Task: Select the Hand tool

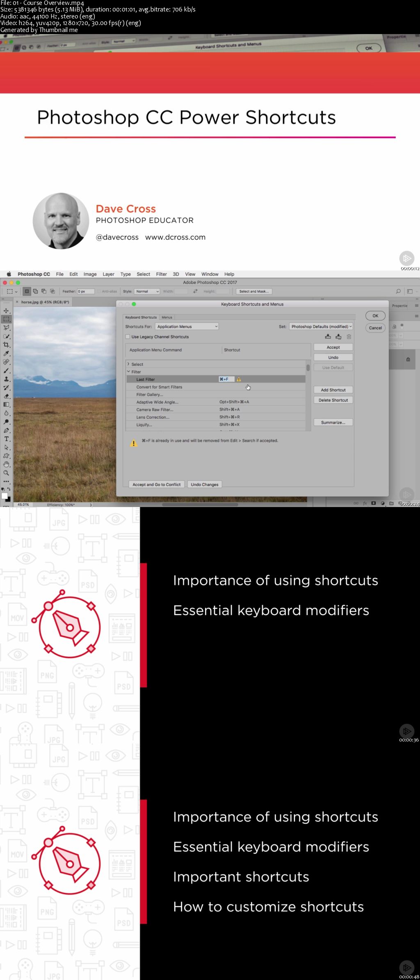Action: tap(6, 464)
